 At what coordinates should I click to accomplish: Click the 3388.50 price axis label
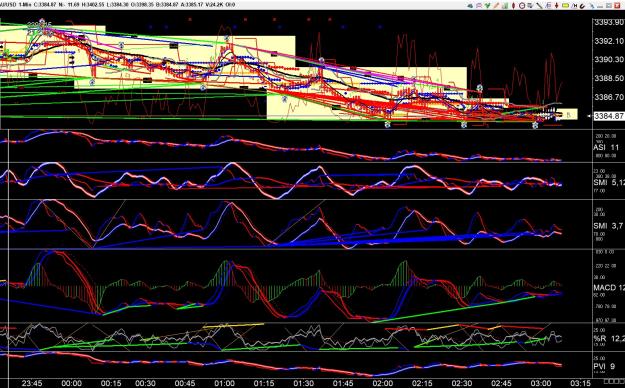pos(609,78)
